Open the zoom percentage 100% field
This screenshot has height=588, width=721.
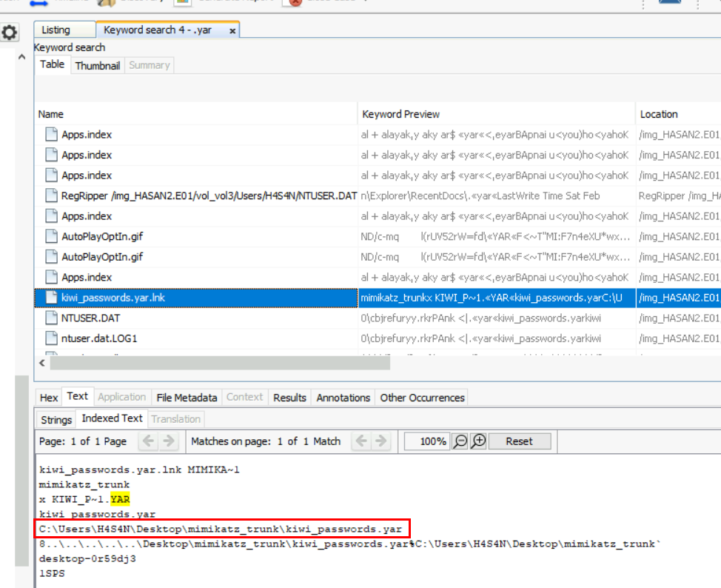click(x=427, y=441)
